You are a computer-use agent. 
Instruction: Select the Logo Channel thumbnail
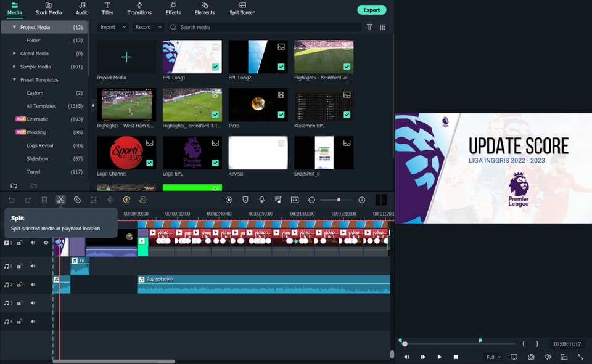pyautogui.click(x=126, y=153)
